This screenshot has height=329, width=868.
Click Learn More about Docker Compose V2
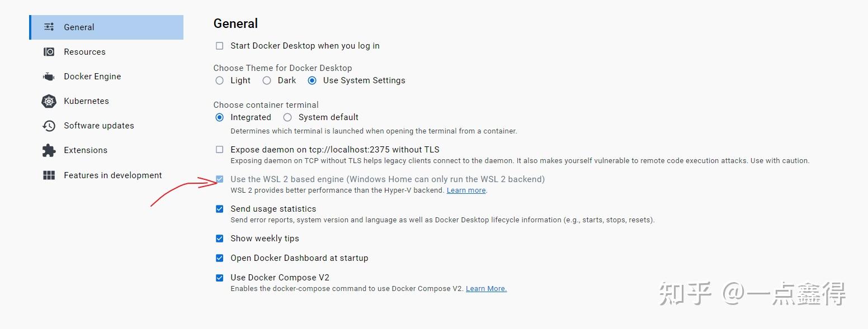485,288
